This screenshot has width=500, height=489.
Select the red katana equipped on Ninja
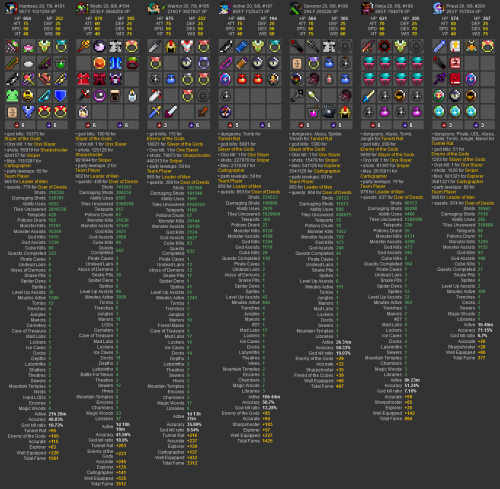(368, 47)
